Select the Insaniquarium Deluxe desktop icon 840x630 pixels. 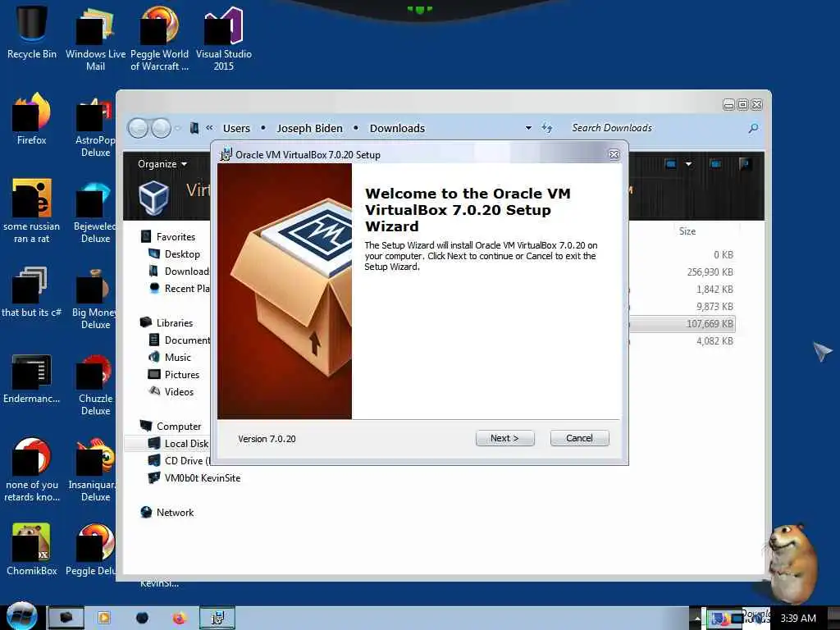(x=93, y=470)
